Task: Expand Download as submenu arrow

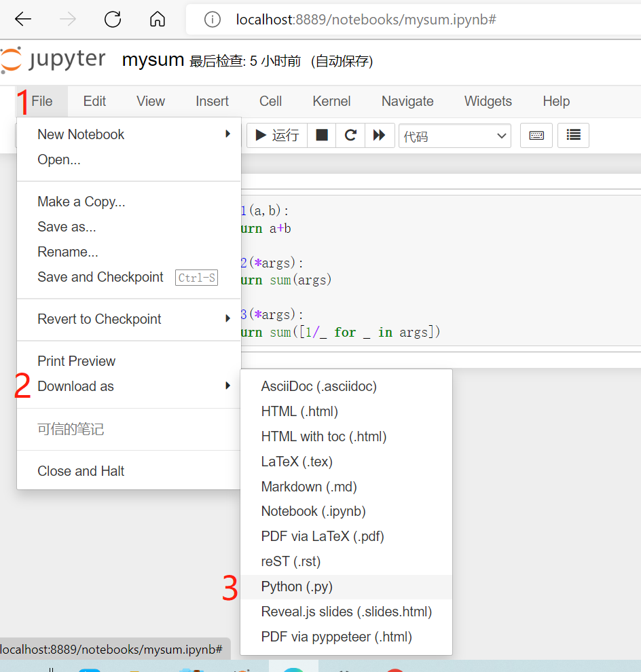Action: pos(227,386)
